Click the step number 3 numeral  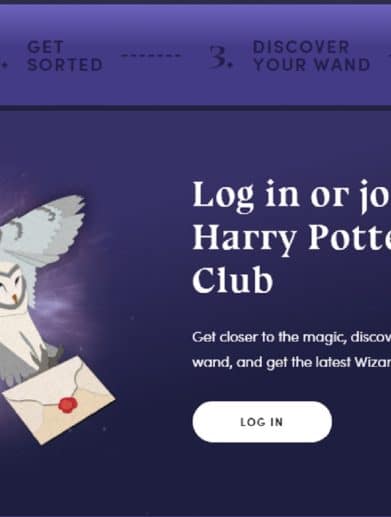pos(220,57)
